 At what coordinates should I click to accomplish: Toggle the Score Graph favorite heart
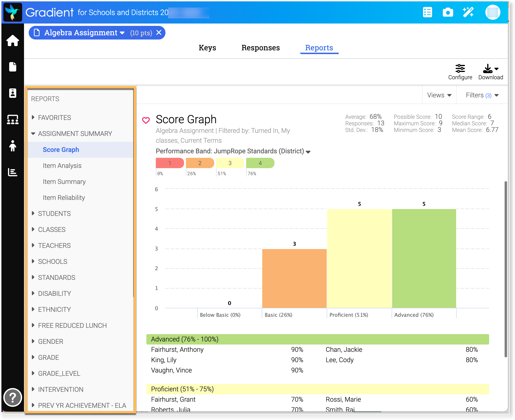click(146, 120)
